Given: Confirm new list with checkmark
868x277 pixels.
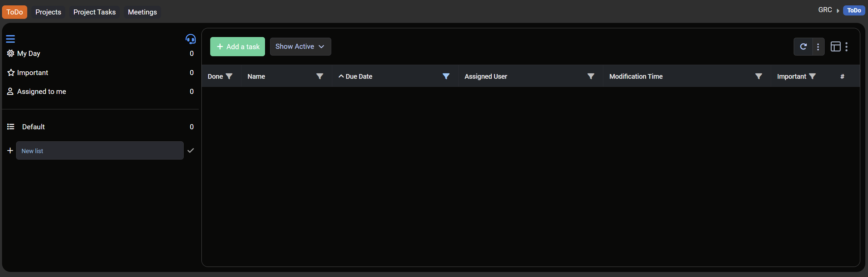Looking at the screenshot, I should 191,150.
